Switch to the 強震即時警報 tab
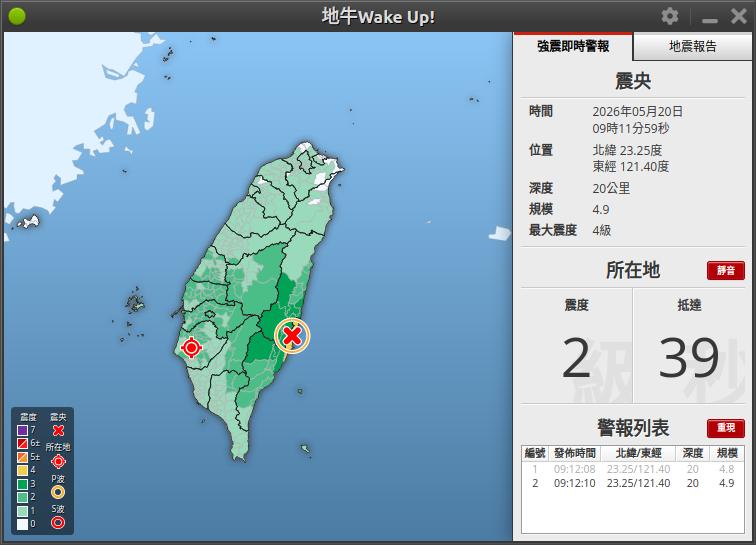Image resolution: width=756 pixels, height=545 pixels. point(573,46)
